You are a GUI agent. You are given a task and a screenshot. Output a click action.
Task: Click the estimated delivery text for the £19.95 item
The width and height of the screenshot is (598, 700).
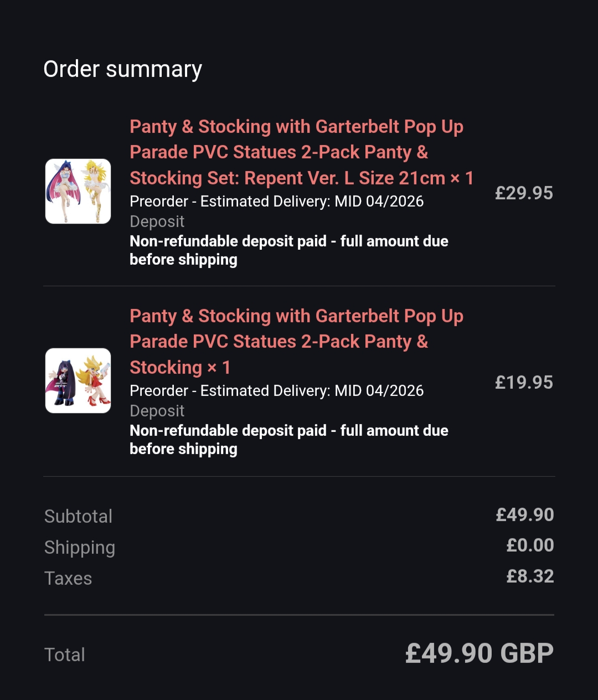coord(277,390)
